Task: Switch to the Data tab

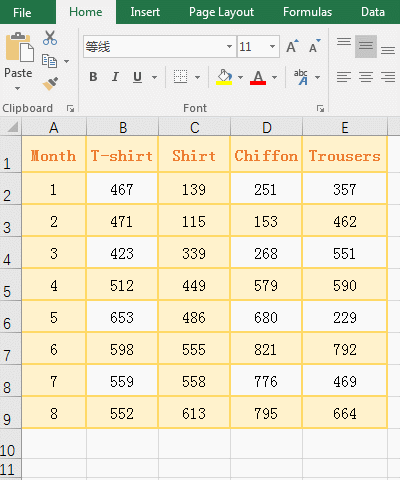Action: coord(373,12)
